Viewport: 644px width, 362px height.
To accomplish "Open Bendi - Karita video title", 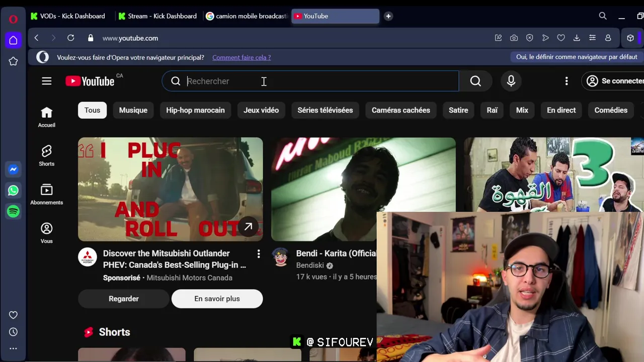I will point(336,253).
